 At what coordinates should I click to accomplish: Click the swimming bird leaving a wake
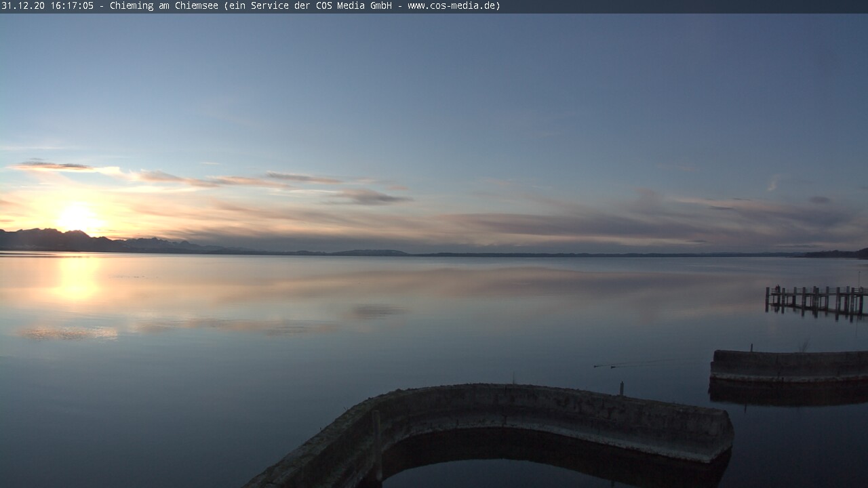click(612, 366)
